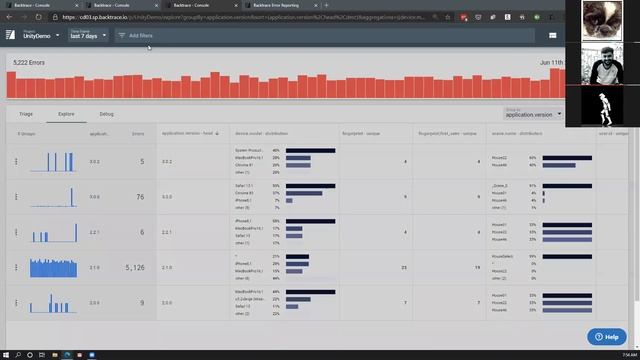Open the 'last 7 days' time frame dropdown
Screen dimensions: 640x360
tap(88, 35)
